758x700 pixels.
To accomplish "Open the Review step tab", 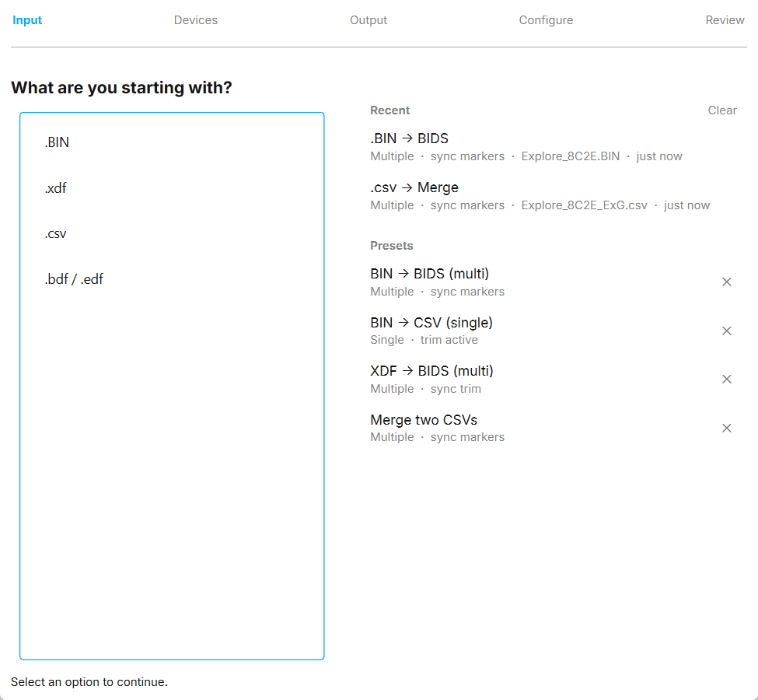I will (x=725, y=20).
